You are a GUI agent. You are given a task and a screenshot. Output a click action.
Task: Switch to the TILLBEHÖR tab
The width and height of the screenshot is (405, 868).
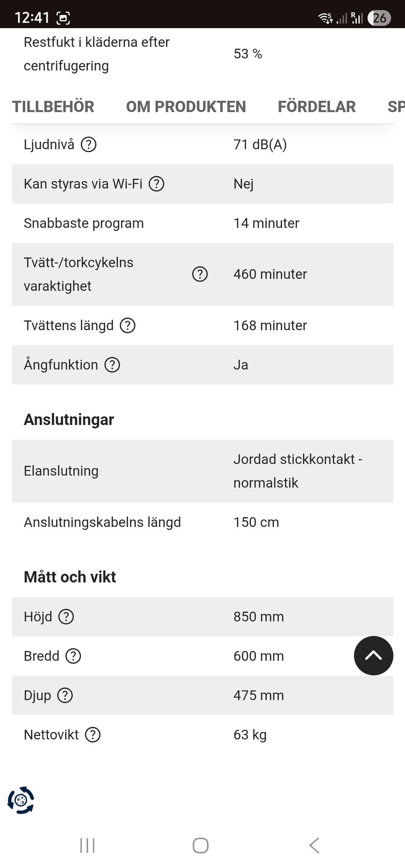53,107
